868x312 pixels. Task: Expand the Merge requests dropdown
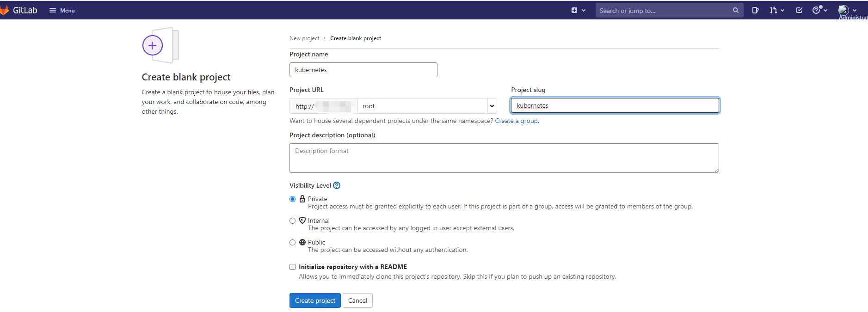pyautogui.click(x=777, y=10)
